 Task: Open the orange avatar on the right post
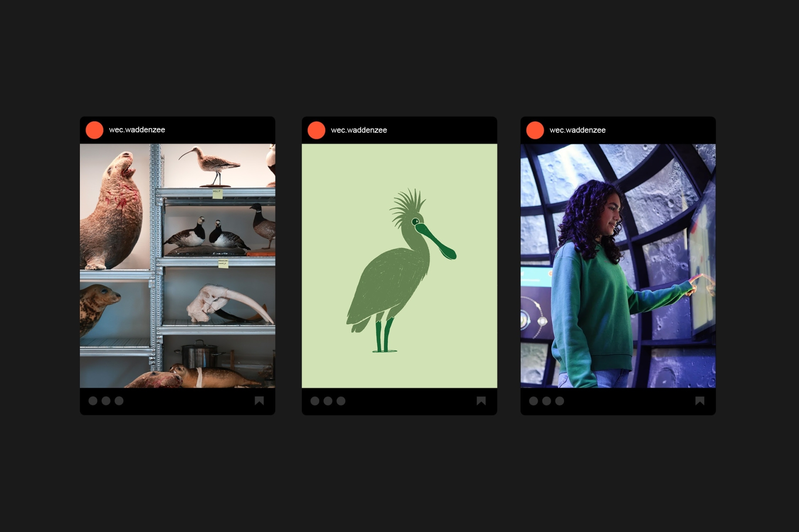(535, 130)
